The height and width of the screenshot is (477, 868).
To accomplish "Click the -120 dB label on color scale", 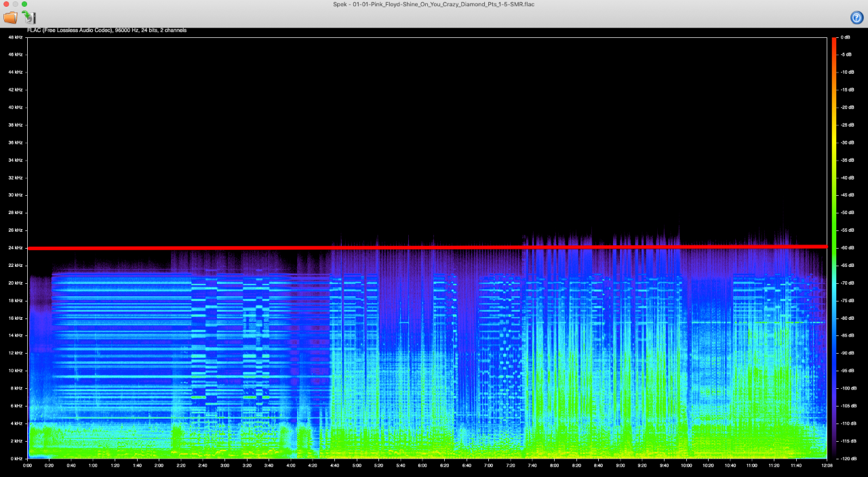I will click(x=848, y=459).
